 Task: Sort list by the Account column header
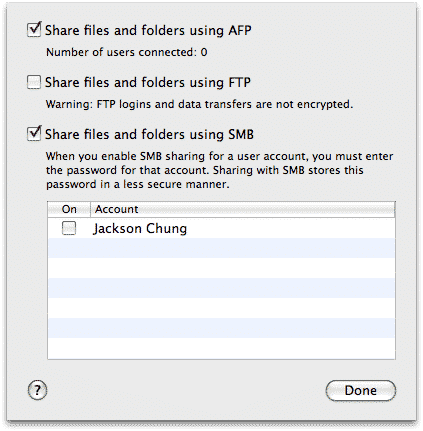(243, 209)
